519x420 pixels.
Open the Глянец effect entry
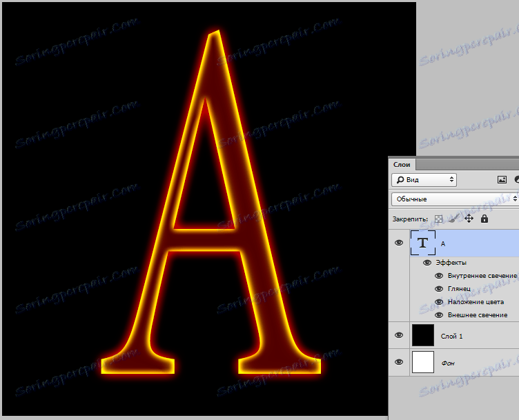(459, 289)
